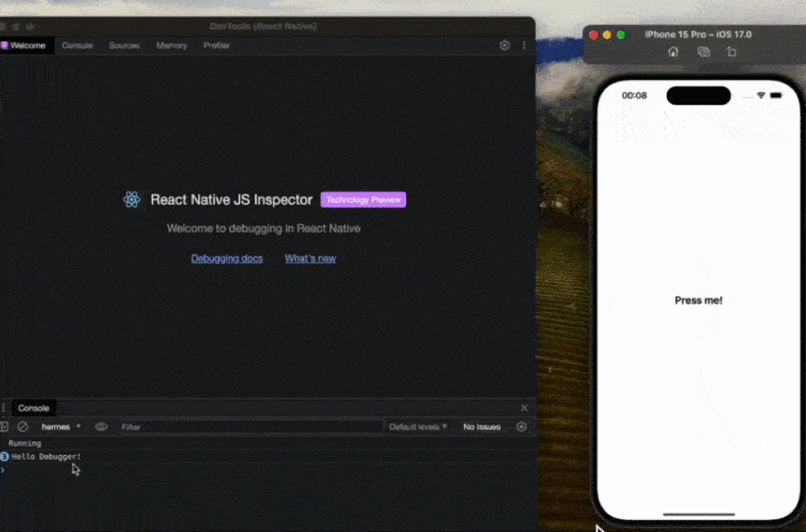The height and width of the screenshot is (532, 806).
Task: Minimize the Simulator window with yellow button
Action: pos(607,35)
